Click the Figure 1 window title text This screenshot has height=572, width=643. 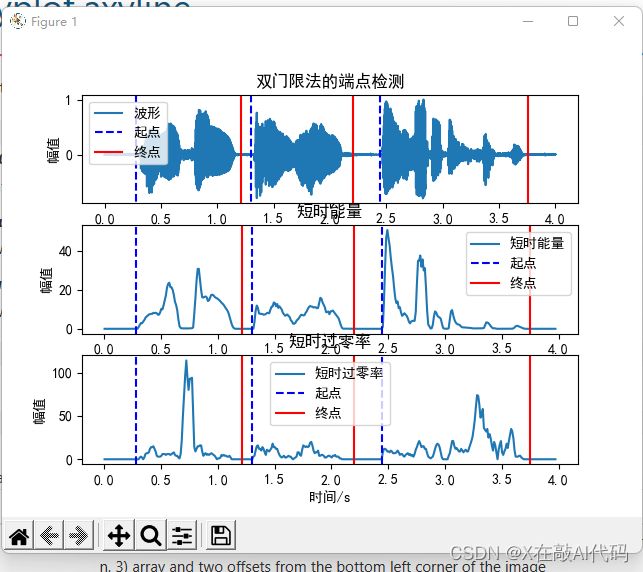54,21
